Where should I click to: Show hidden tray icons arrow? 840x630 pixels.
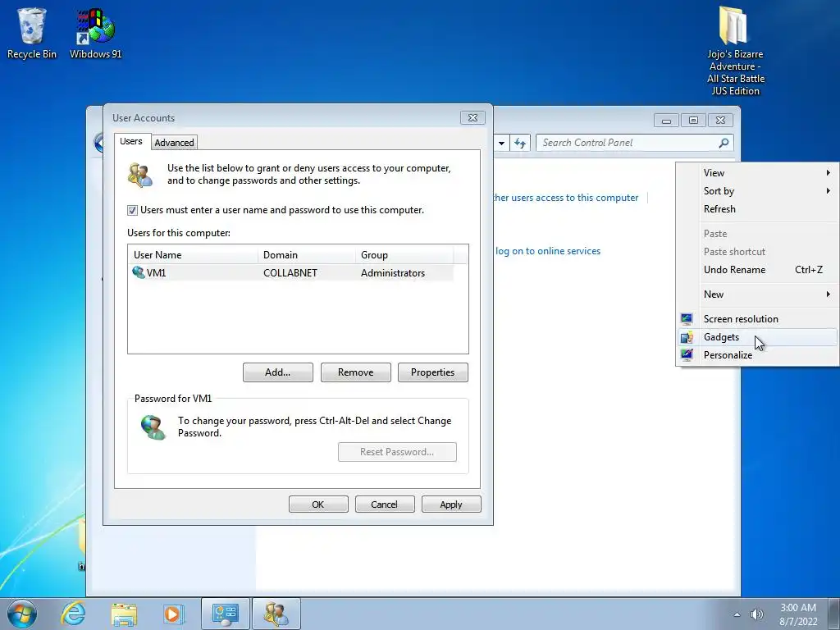[x=737, y=614]
